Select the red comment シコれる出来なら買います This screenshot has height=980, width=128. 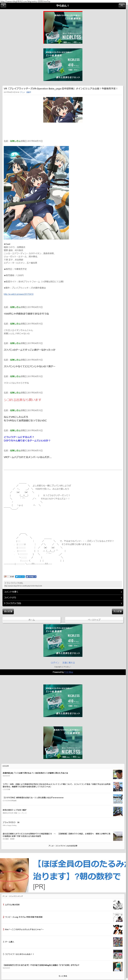[22, 400]
